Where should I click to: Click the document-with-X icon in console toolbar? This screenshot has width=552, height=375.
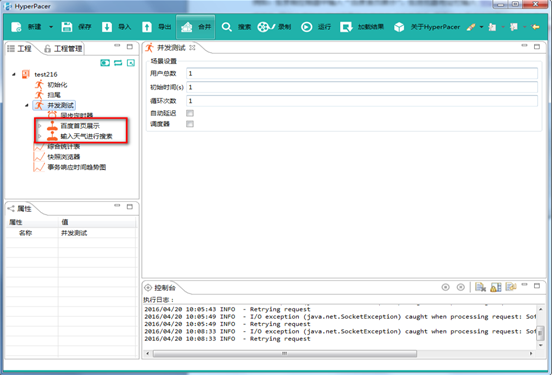click(x=480, y=287)
